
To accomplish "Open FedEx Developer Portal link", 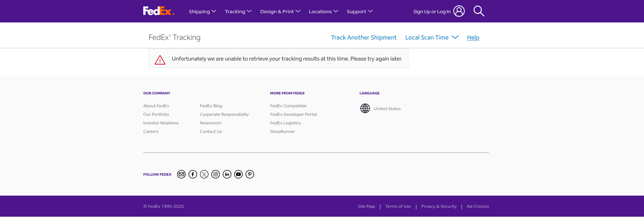I will click(293, 114).
